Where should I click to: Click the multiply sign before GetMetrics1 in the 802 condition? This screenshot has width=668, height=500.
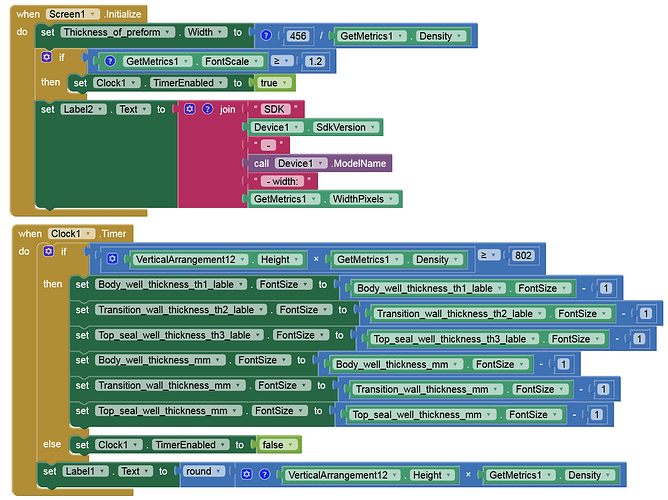(316, 259)
